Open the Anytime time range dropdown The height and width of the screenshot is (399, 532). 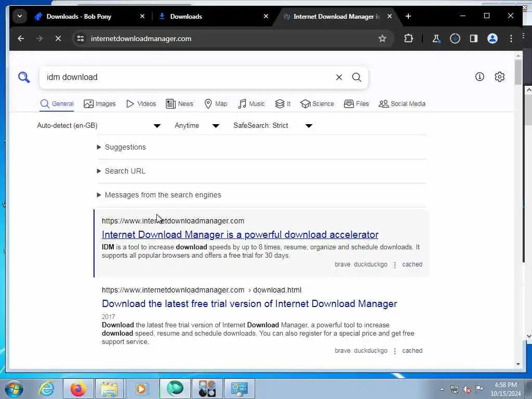pyautogui.click(x=197, y=126)
